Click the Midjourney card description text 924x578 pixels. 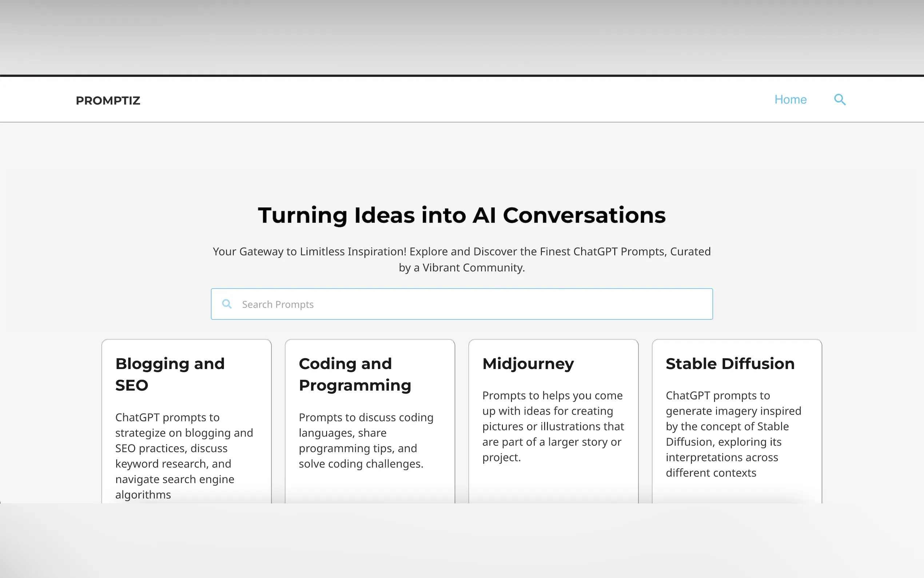tap(553, 426)
